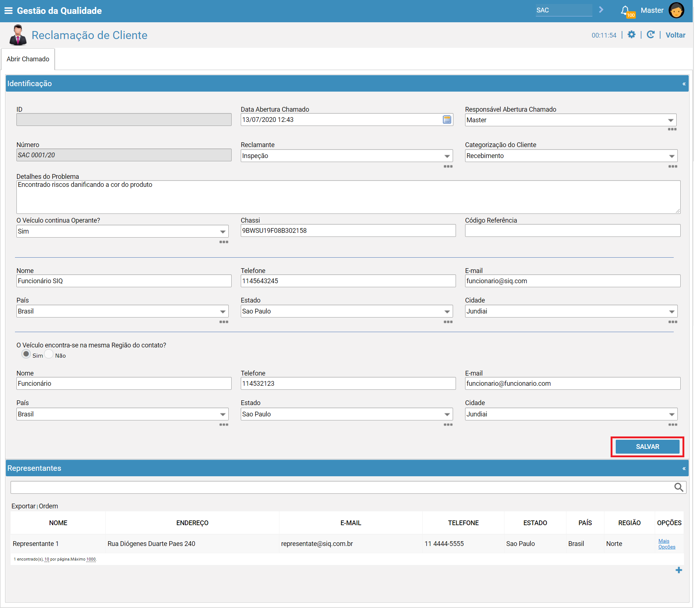Select the Não radio button

tap(49, 354)
